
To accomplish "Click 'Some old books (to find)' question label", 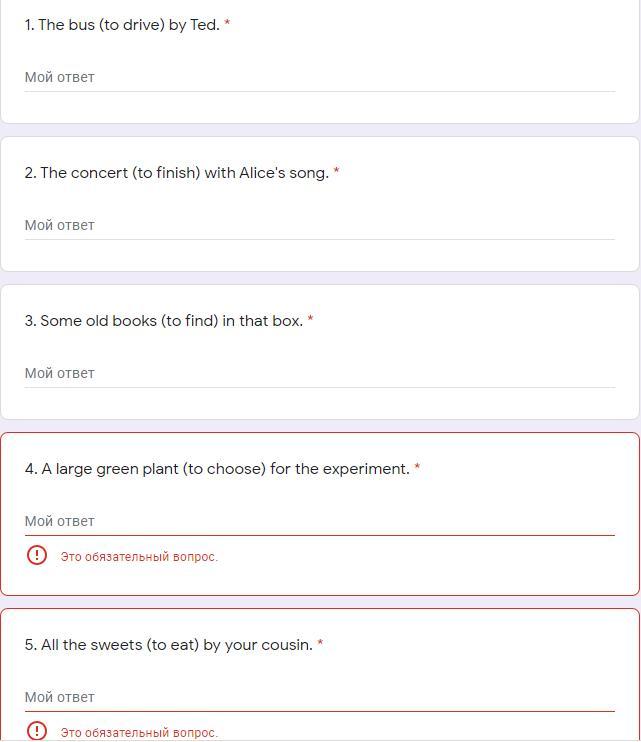I will [x=163, y=321].
